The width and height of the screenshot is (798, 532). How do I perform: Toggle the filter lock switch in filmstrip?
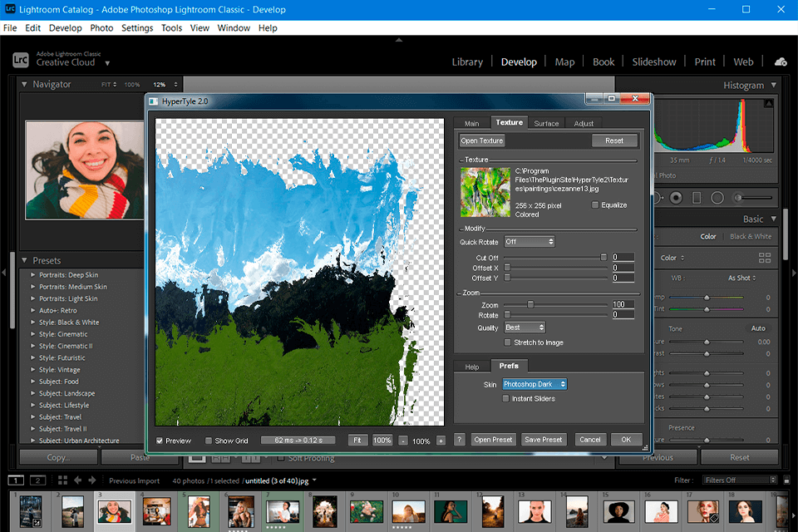coord(786,480)
